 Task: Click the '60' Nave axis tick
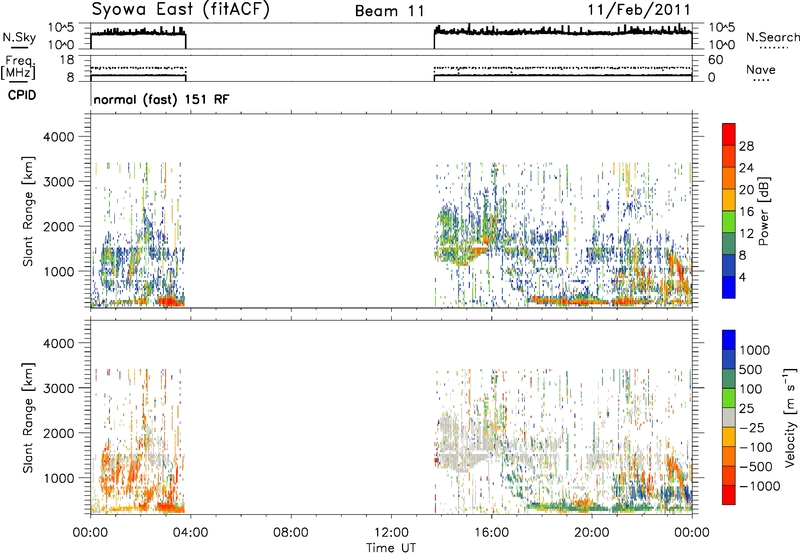click(716, 60)
